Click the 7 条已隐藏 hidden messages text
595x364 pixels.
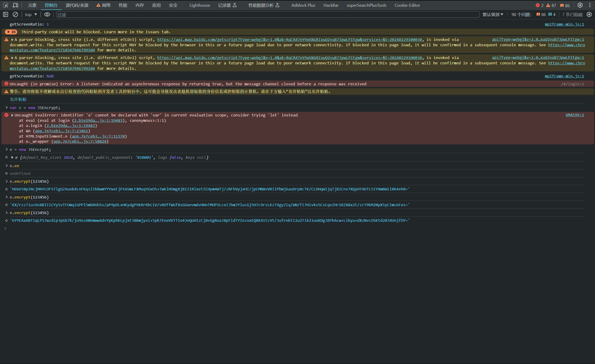572,14
